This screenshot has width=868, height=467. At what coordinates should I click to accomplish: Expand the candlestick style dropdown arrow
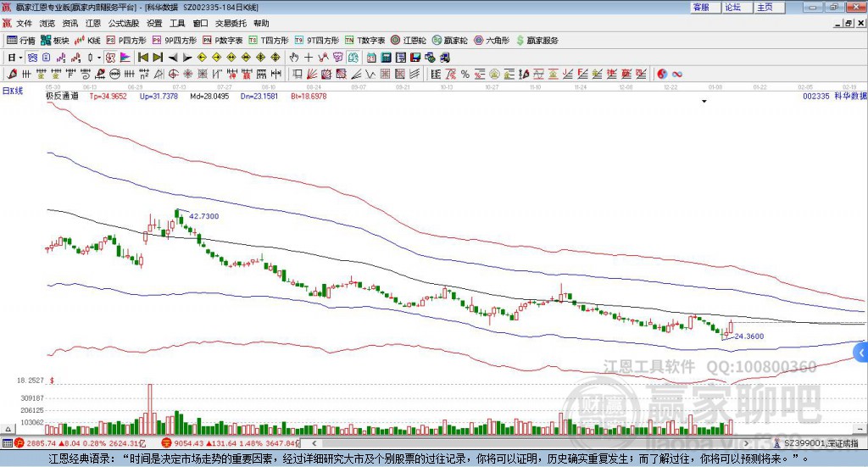tap(99, 58)
